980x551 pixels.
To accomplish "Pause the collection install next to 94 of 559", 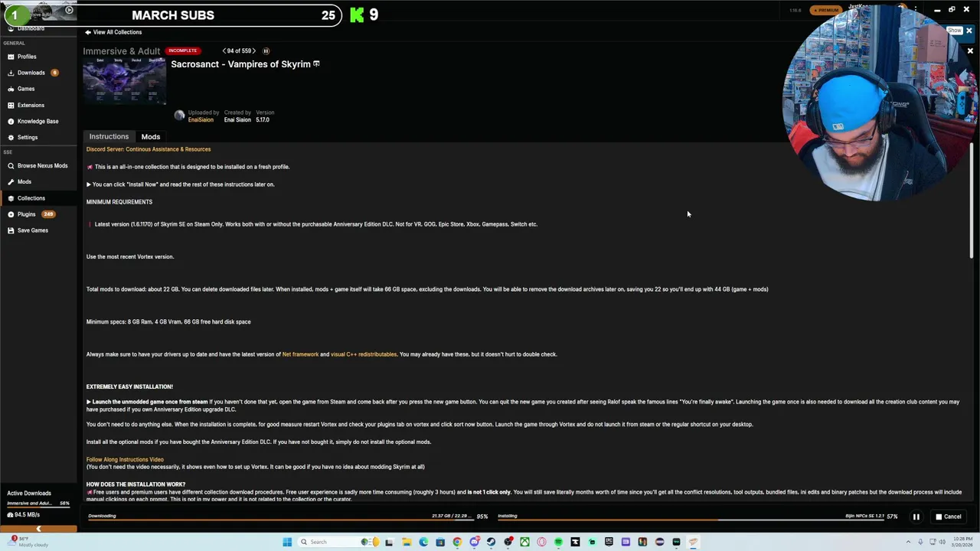I will (x=266, y=51).
